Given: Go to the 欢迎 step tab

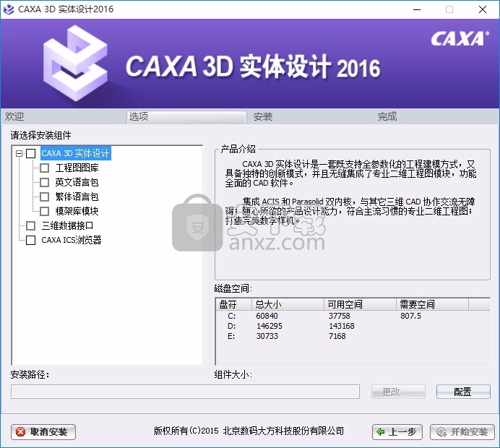Looking at the screenshot, I should coord(14,117).
